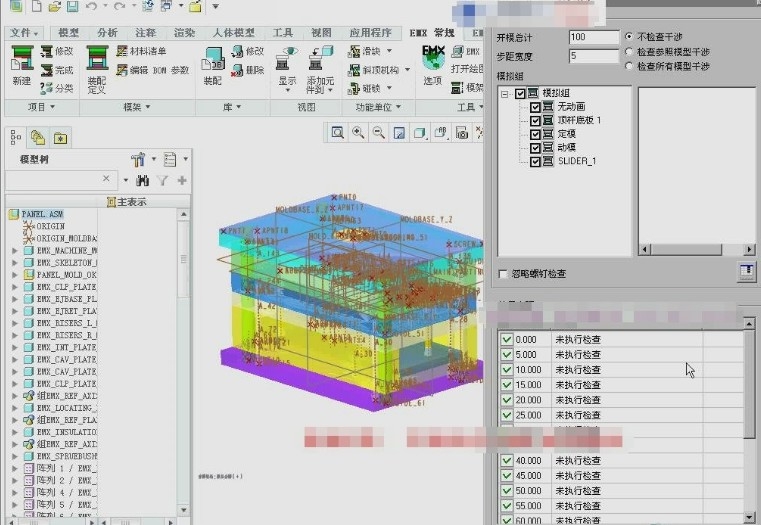761x525 pixels.
Task: Click the EMX 选项 globe icon
Action: [x=433, y=66]
